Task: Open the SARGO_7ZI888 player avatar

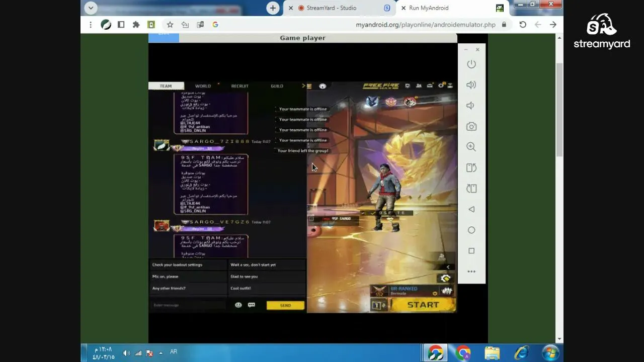Action: click(x=162, y=145)
